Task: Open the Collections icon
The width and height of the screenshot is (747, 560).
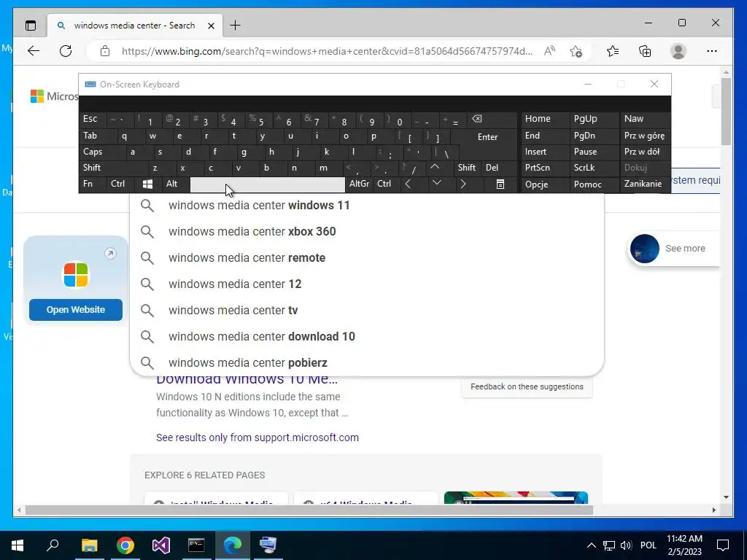Action: coord(645,51)
